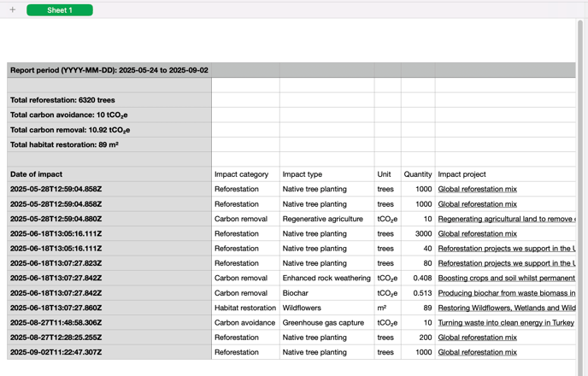Select Total reforestation: 6320 trees cell
Viewport: 588px width, 376px height.
(109, 100)
